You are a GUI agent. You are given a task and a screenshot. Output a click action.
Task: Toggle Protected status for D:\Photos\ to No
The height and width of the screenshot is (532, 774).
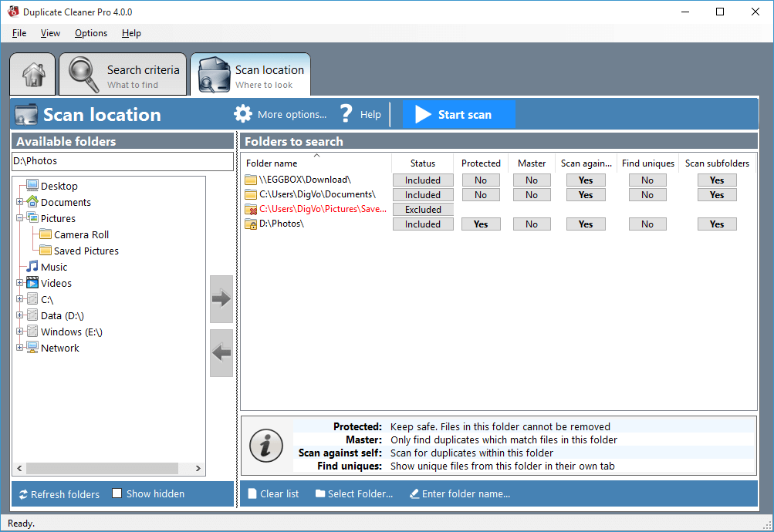pyautogui.click(x=480, y=224)
